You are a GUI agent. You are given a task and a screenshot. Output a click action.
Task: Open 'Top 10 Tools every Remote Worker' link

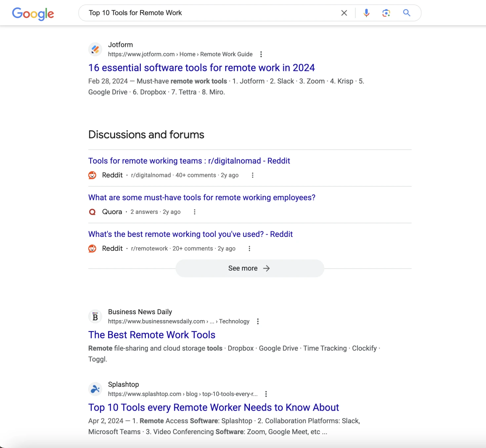[x=214, y=408]
